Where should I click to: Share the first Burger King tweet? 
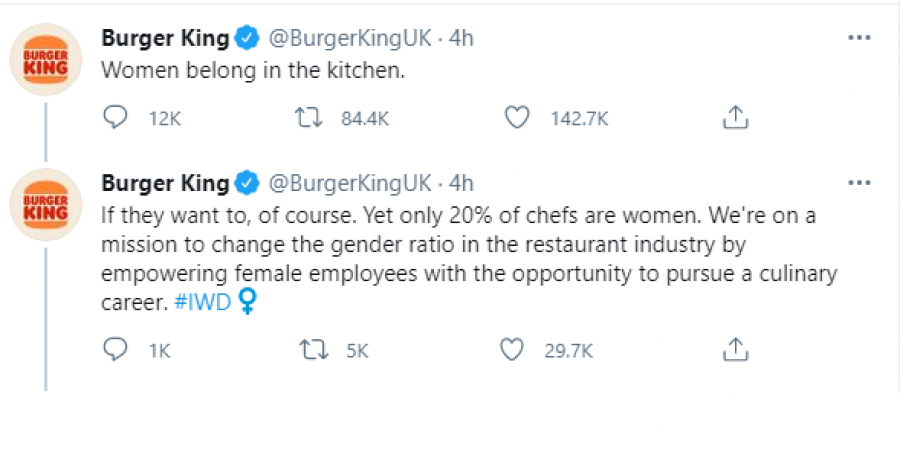pyautogui.click(x=735, y=118)
